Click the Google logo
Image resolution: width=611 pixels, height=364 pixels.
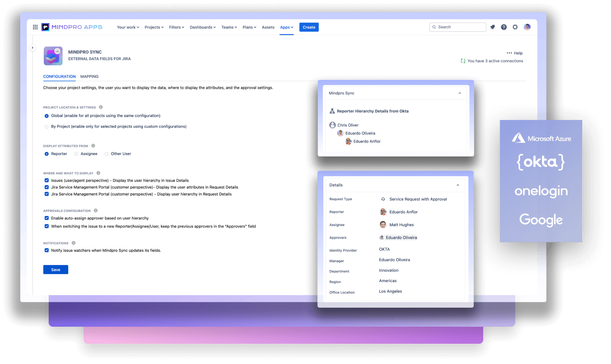click(541, 220)
